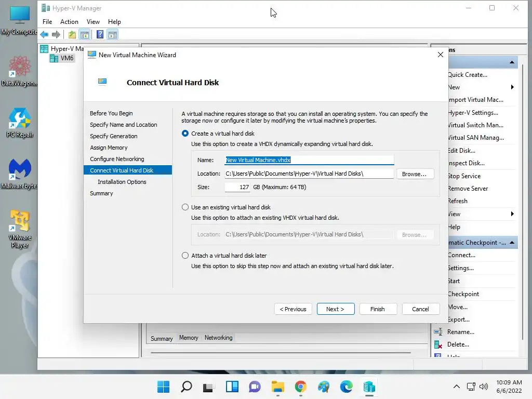This screenshot has width=532, height=399.
Task: Click the volume icon in the system tray
Action: pyautogui.click(x=484, y=387)
